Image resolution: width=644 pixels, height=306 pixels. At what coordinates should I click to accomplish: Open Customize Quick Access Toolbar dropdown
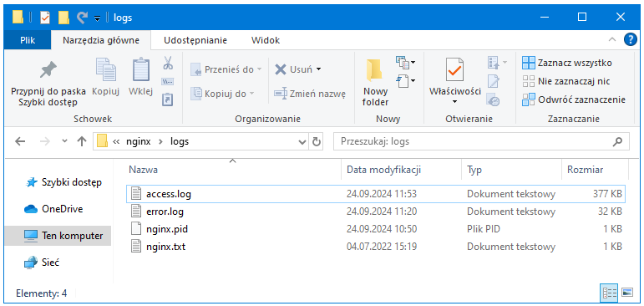(x=98, y=18)
